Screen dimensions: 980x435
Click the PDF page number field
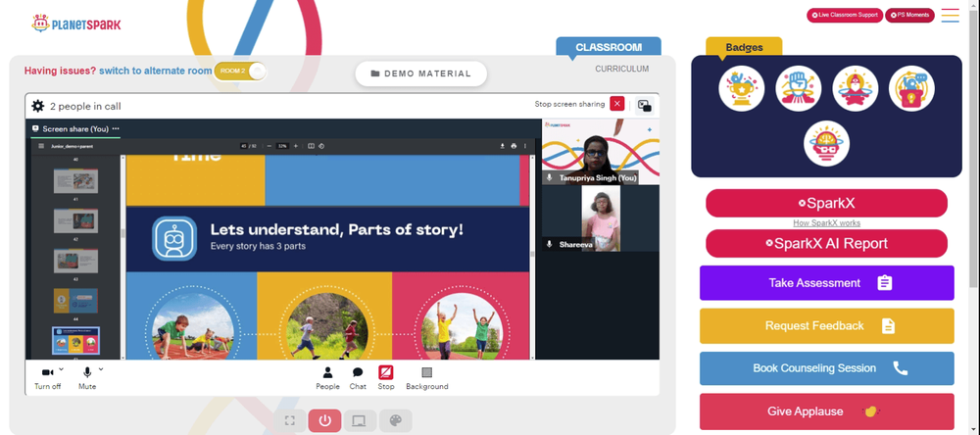244,146
